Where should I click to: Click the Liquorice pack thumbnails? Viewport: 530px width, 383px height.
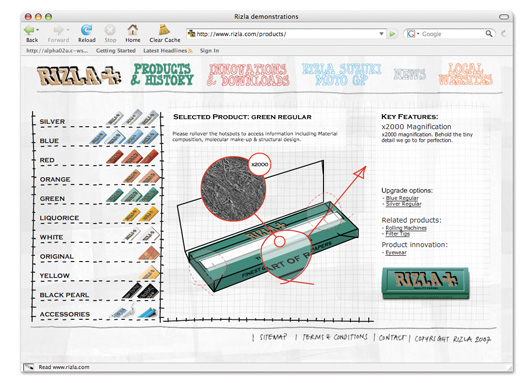[x=141, y=214]
